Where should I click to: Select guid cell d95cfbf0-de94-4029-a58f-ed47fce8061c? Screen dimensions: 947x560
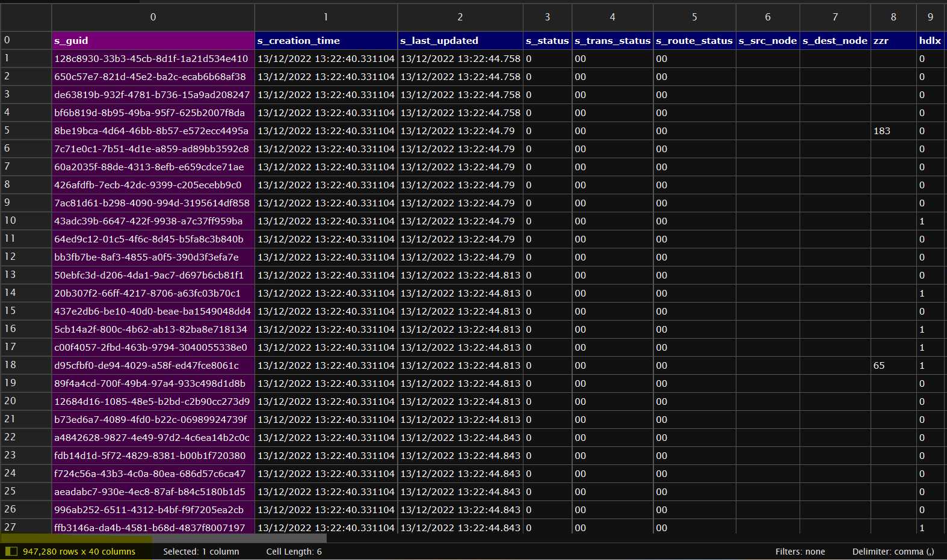point(153,365)
